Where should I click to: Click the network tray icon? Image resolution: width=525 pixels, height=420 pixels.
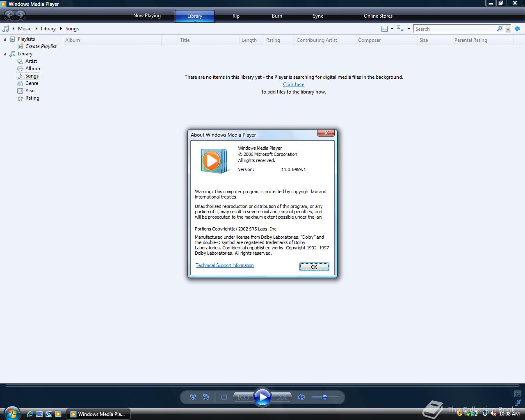click(486, 413)
